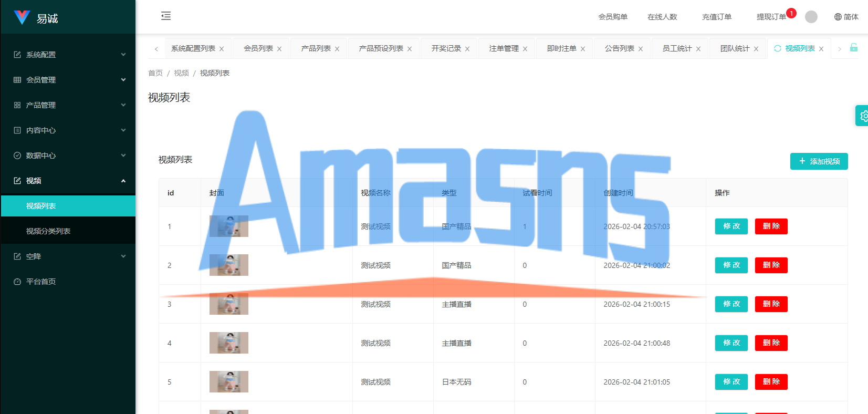Click 删除 for video id 3
This screenshot has height=414, width=868.
pyautogui.click(x=771, y=304)
